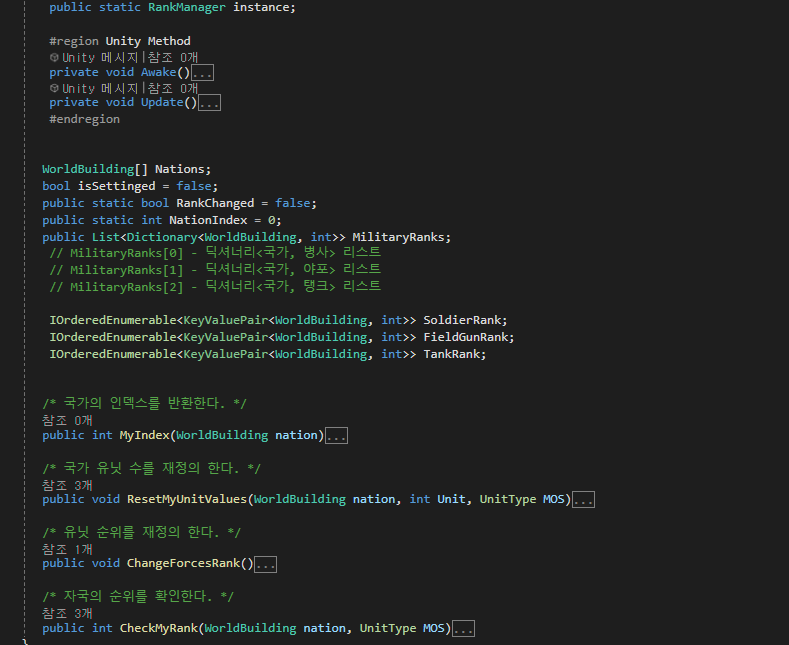789x645 pixels.
Task: Click the 'isSettinged' variable
Action: (117, 186)
